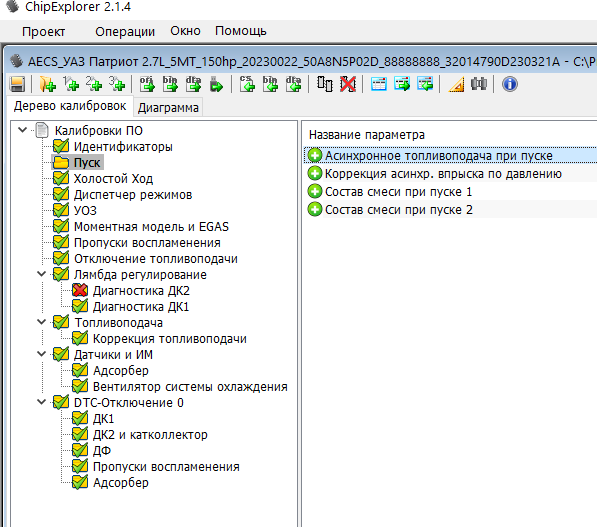
Task: Toggle the red X mark on Диагностика ДК2
Action: click(80, 290)
